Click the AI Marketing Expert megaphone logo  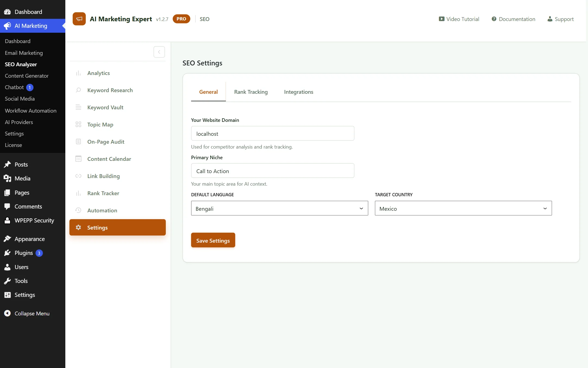(79, 19)
